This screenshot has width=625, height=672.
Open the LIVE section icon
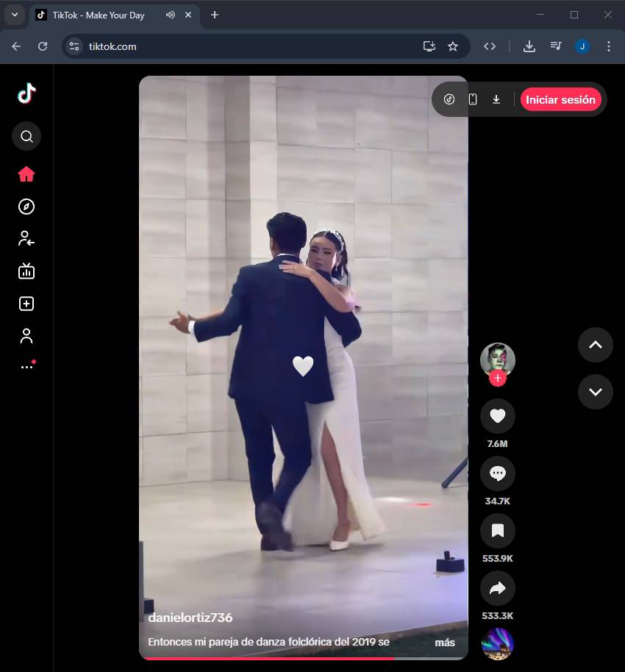(x=26, y=271)
